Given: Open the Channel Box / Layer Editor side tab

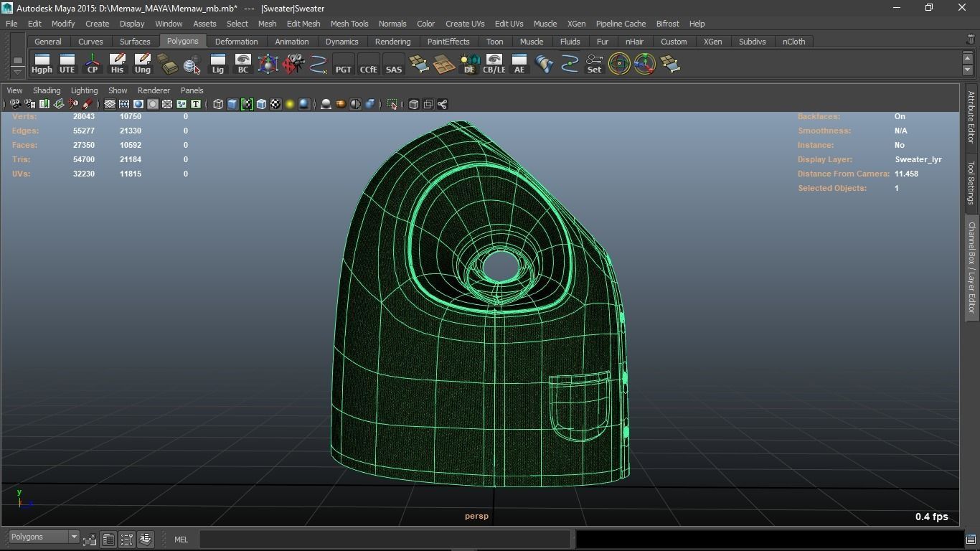Looking at the screenshot, I should pyautogui.click(x=971, y=267).
